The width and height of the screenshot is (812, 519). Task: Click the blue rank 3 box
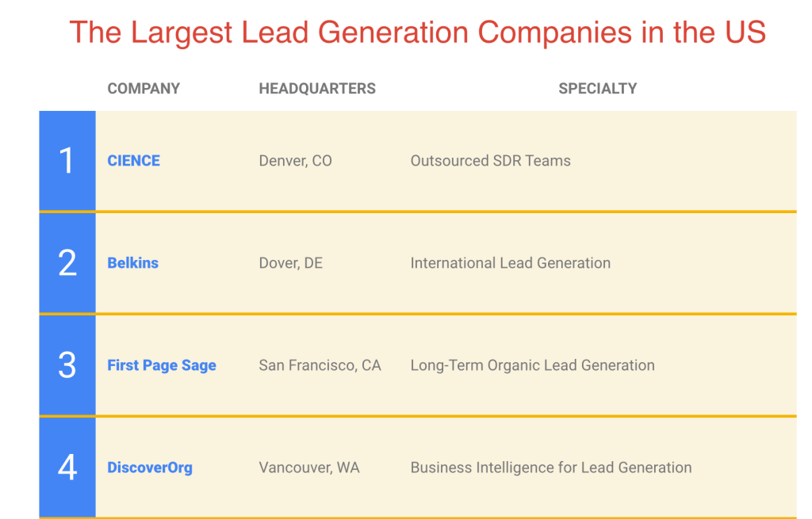click(67, 365)
